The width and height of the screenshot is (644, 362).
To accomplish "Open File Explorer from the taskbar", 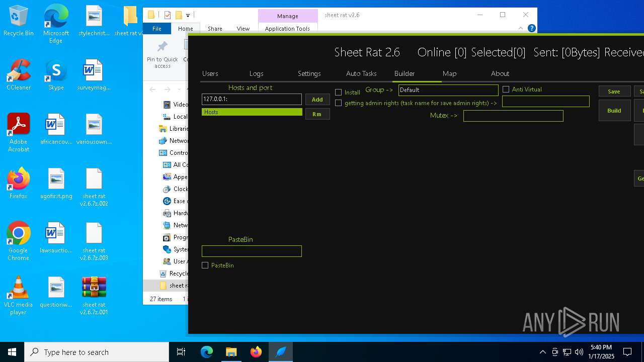I will click(231, 352).
